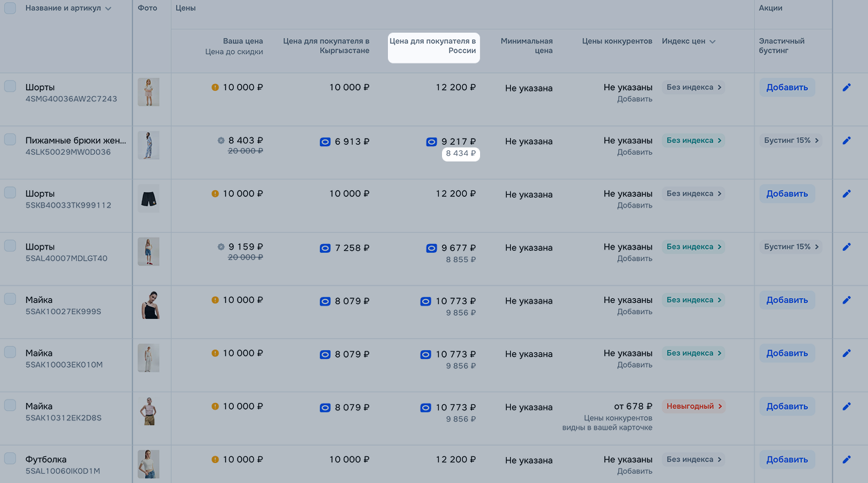
Task: Click orange warning icon for Майка 5SAK10312EK2D8S
Action: pos(215,406)
